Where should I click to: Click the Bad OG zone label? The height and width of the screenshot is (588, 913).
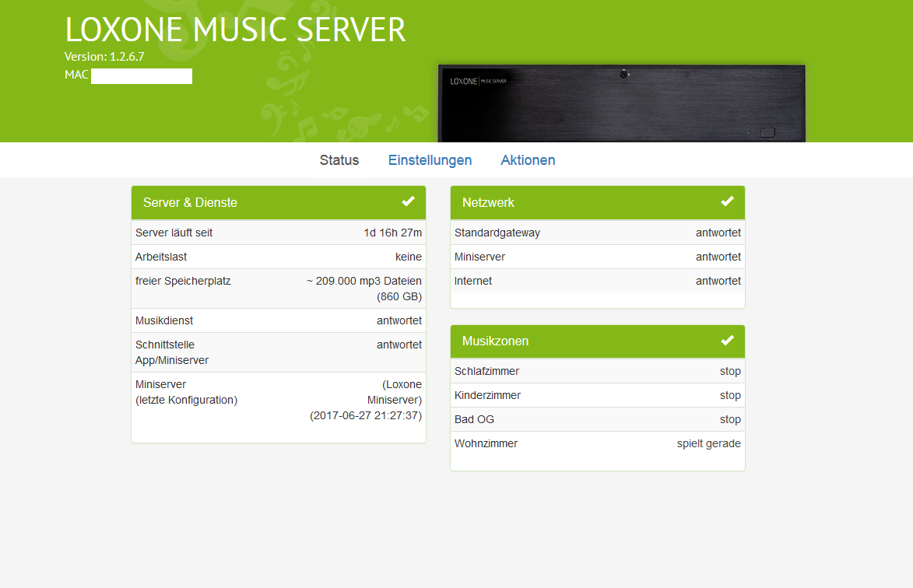(x=474, y=419)
